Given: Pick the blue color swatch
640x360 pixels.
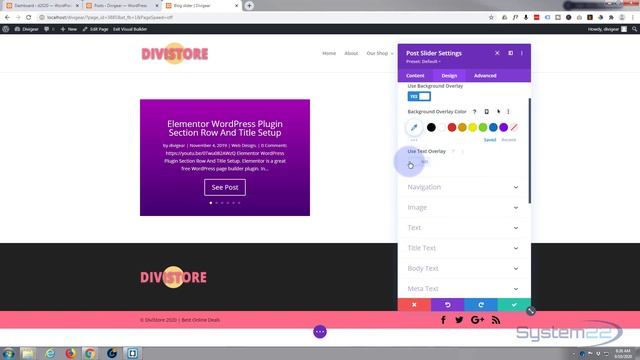Looking at the screenshot, I should click(x=493, y=127).
